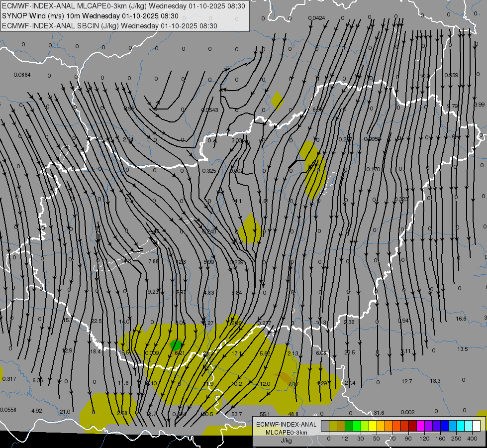Click the white swatch in the legend

click(476, 426)
